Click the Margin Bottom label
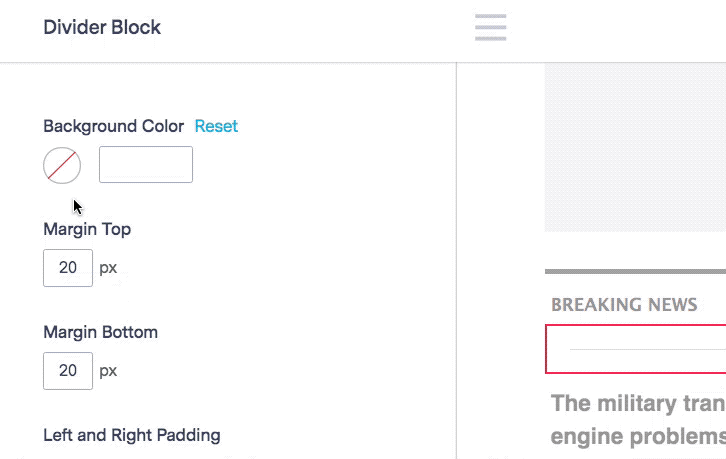Image resolution: width=726 pixels, height=459 pixels. click(100, 332)
